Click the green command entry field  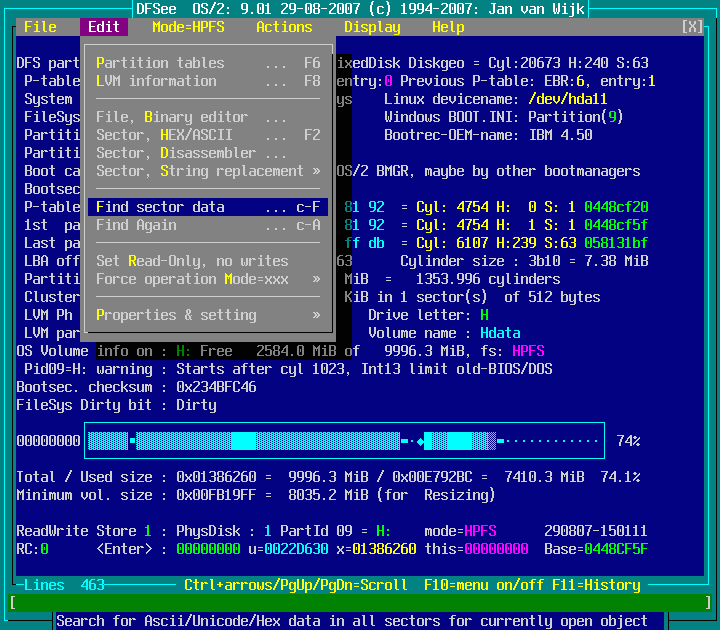(360, 602)
